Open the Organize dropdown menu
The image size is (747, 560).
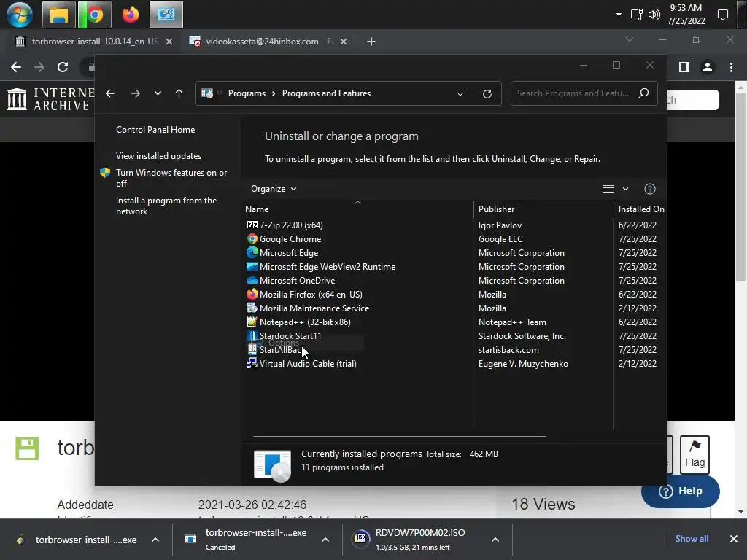point(274,189)
